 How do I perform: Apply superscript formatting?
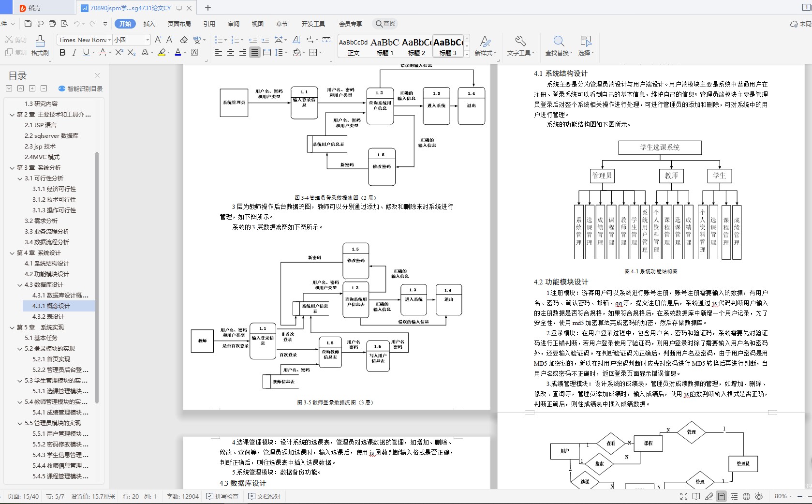119,52
